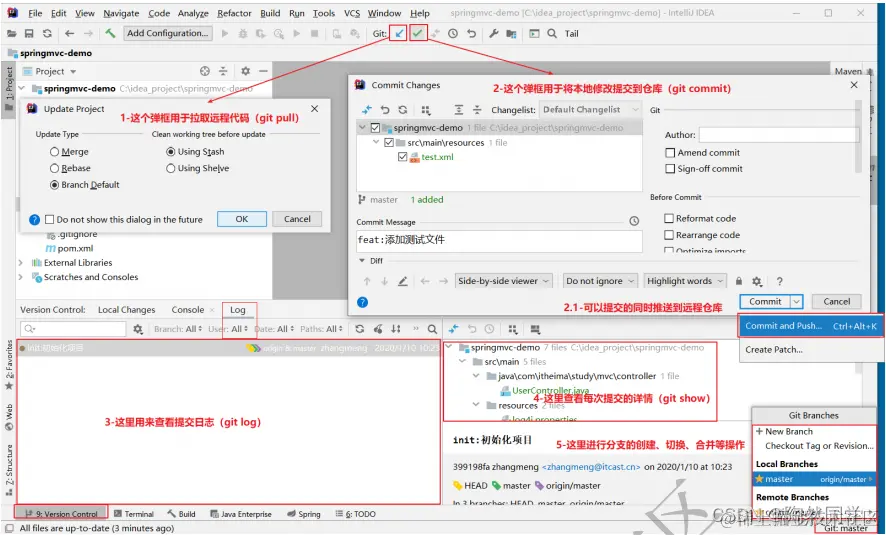Click the Back navigation arrow
Viewport: 886px width, 535px height.
coord(70,33)
